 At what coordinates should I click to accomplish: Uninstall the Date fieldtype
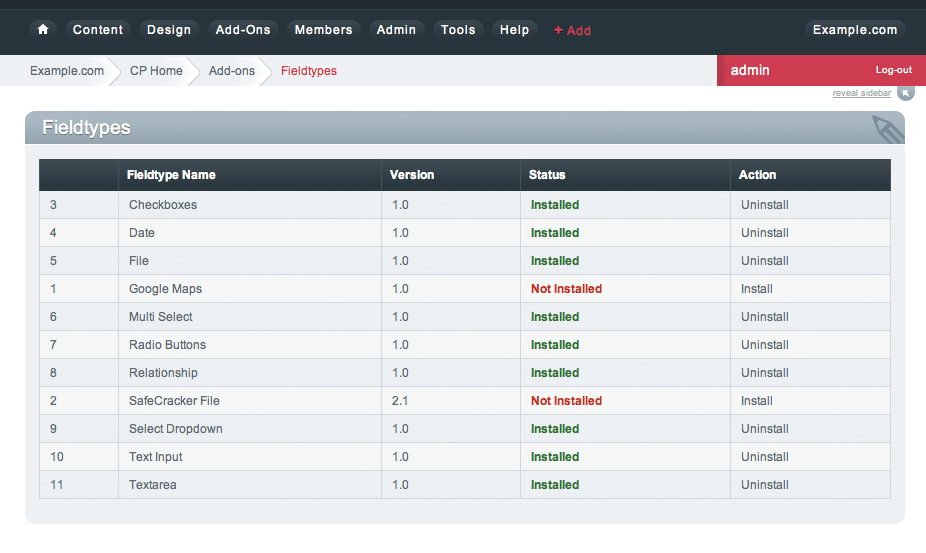coord(765,233)
